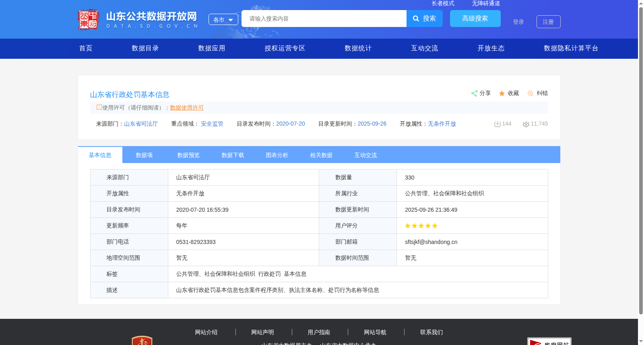Open 授权运营专区 in the navigation bar
Viewport: 644px width, 345px height.
tap(285, 48)
